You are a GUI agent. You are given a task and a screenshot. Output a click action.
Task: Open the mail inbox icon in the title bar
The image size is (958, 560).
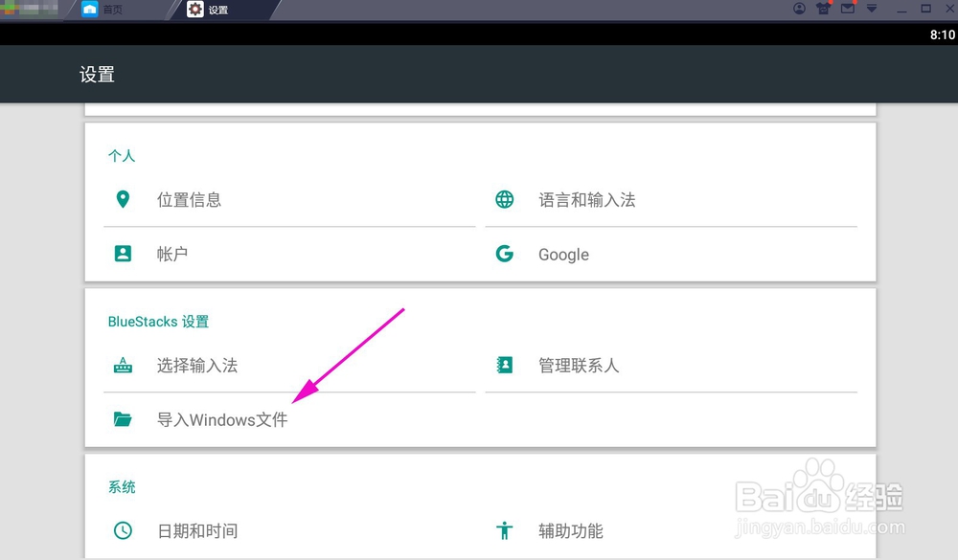coord(847,8)
